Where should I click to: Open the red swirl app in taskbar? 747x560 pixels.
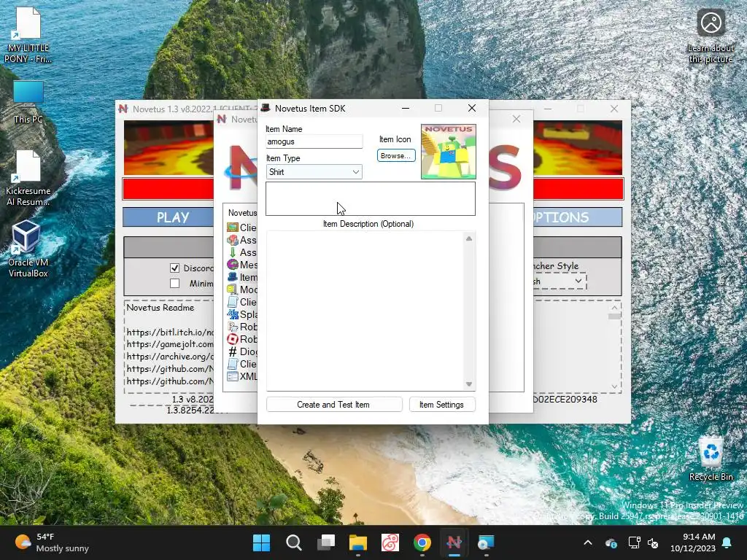point(390,542)
